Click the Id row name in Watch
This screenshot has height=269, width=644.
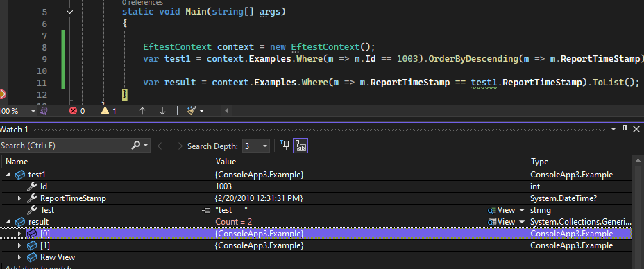click(x=44, y=186)
